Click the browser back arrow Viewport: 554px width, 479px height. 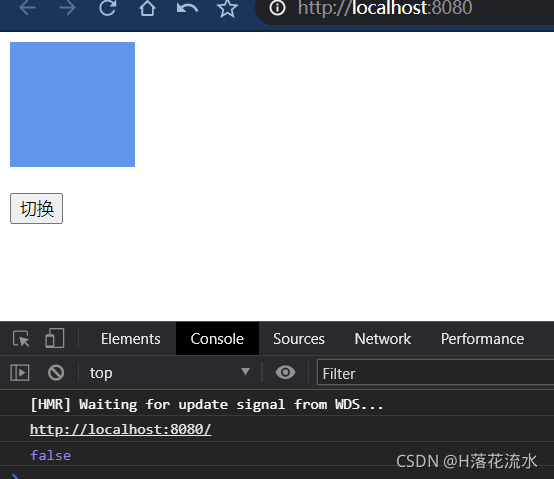[x=27, y=8]
